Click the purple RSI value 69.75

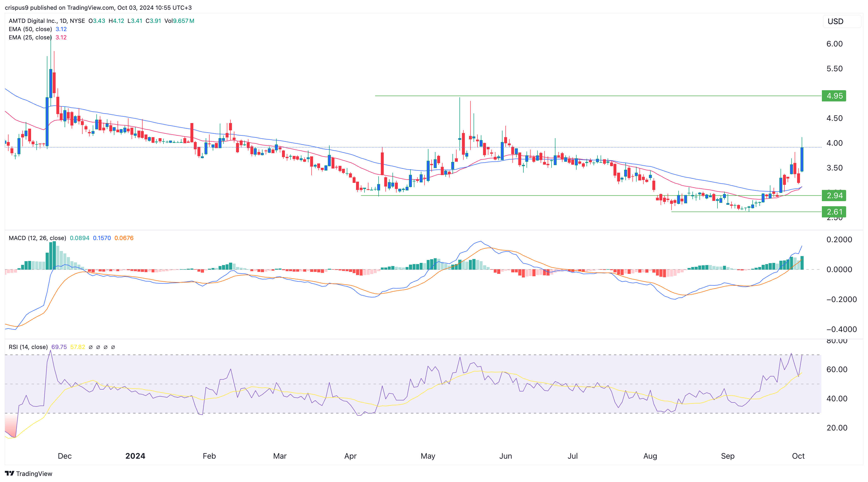coord(59,347)
